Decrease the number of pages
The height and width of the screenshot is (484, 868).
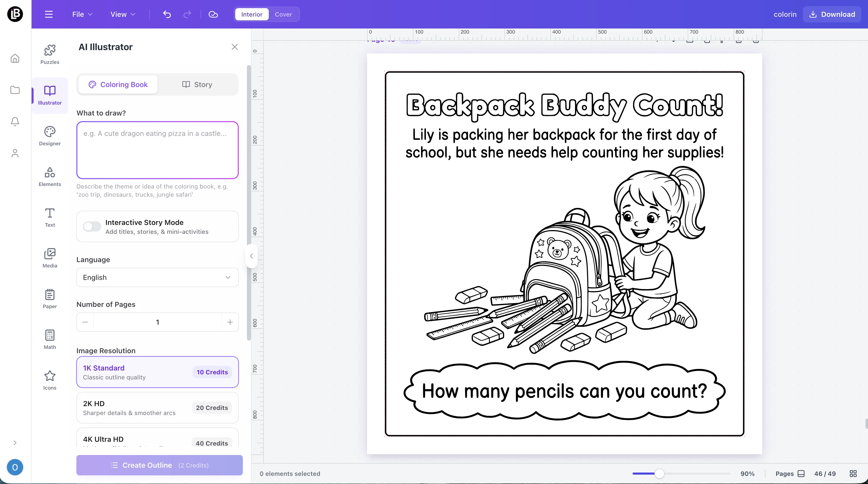point(85,322)
